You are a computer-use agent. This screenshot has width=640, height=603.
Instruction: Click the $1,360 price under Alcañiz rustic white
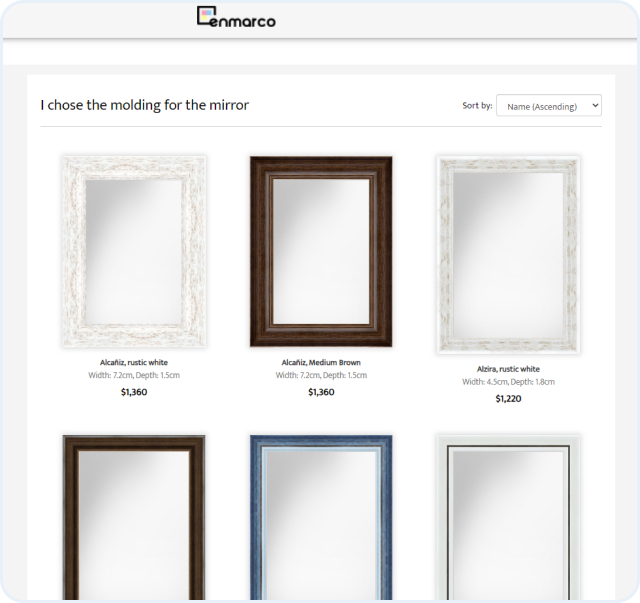(134, 392)
